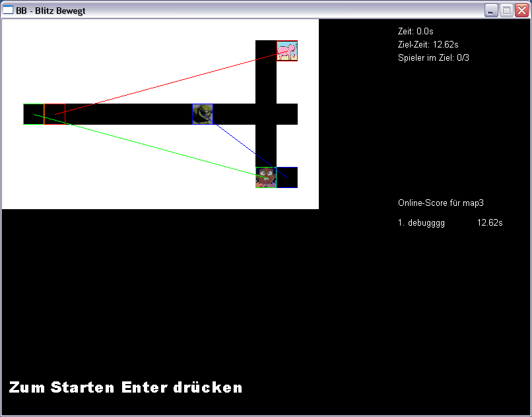Click the 'Zum Starten Enter drücken' prompt

pos(125,387)
